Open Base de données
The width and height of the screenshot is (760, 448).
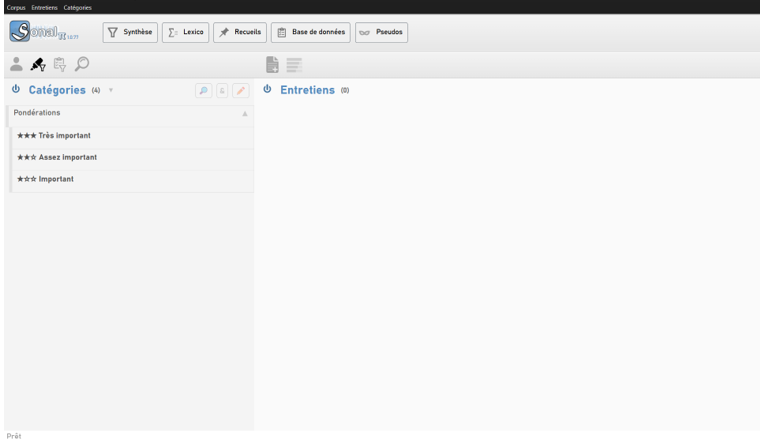point(311,32)
